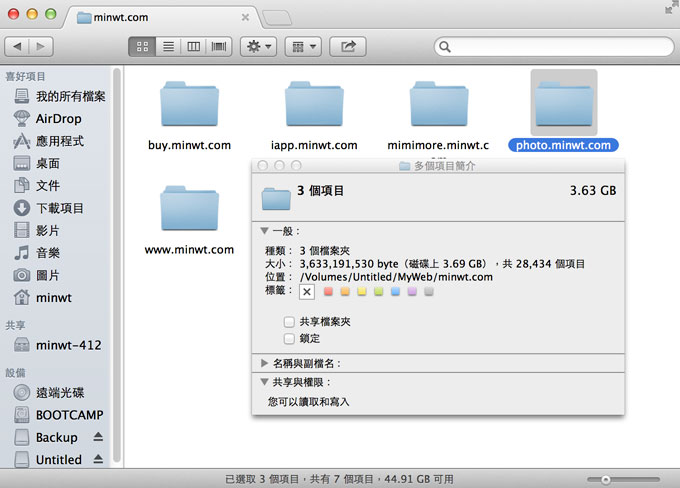
Task: Enable the 鎖定 checkbox
Action: click(289, 338)
